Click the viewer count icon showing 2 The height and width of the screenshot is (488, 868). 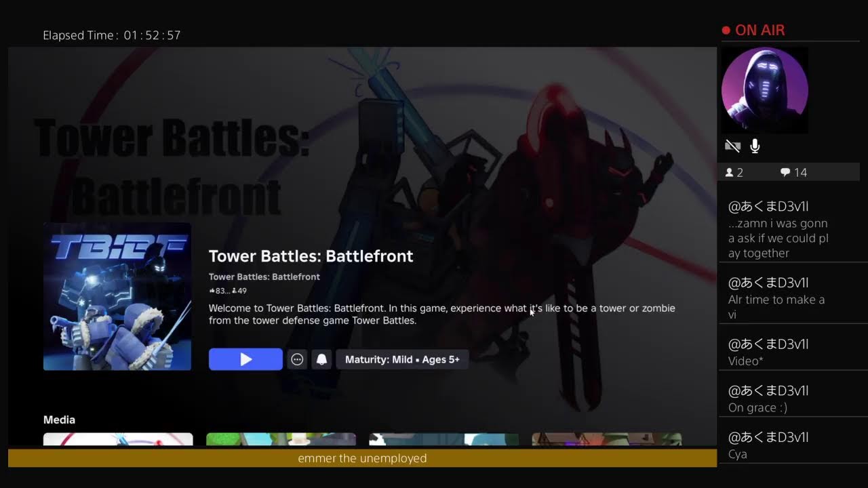point(734,172)
